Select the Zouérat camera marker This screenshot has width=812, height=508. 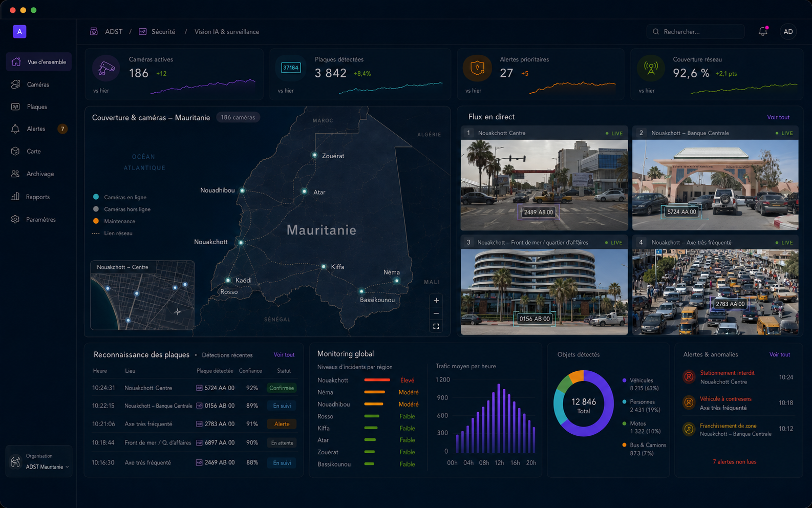[315, 155]
